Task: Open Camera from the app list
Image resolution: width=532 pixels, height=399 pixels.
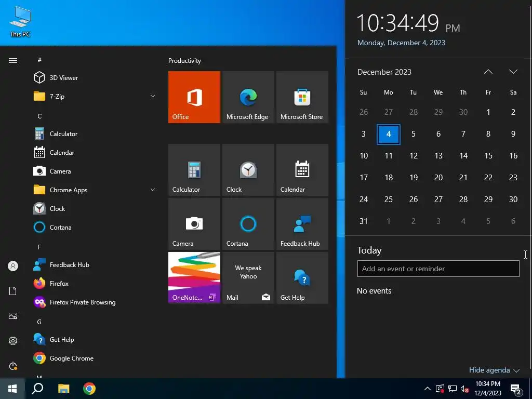Action: (x=95, y=171)
